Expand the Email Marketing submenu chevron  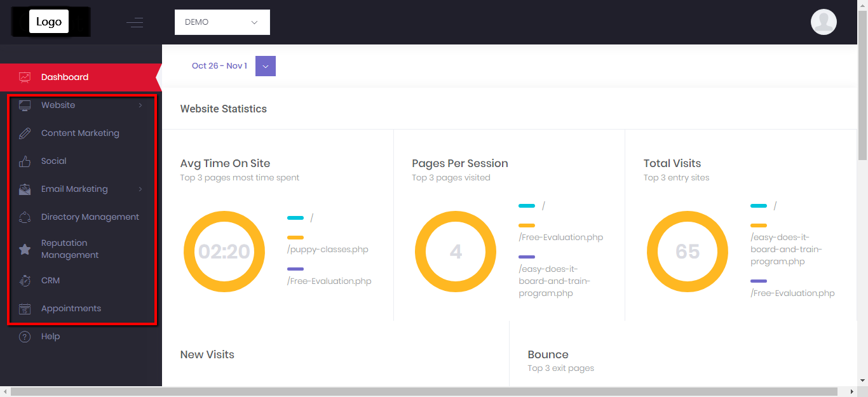click(x=140, y=189)
